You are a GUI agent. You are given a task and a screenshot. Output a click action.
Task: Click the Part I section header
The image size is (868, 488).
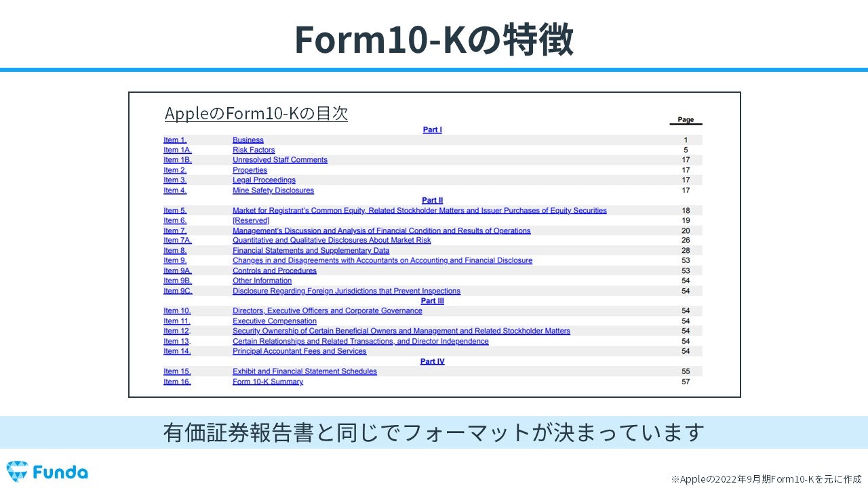(x=432, y=129)
